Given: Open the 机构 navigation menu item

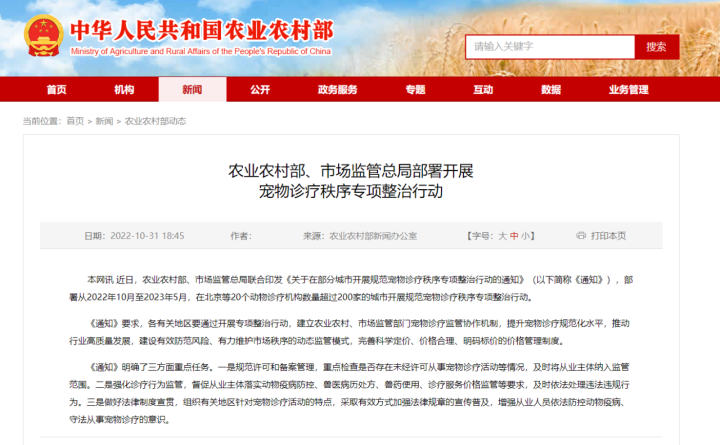Looking at the screenshot, I should (124, 90).
